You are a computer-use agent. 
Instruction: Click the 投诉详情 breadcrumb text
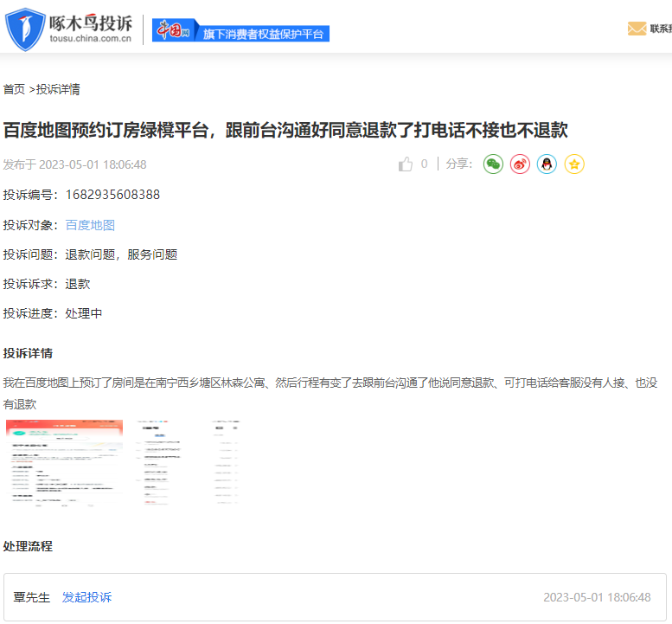(x=58, y=89)
